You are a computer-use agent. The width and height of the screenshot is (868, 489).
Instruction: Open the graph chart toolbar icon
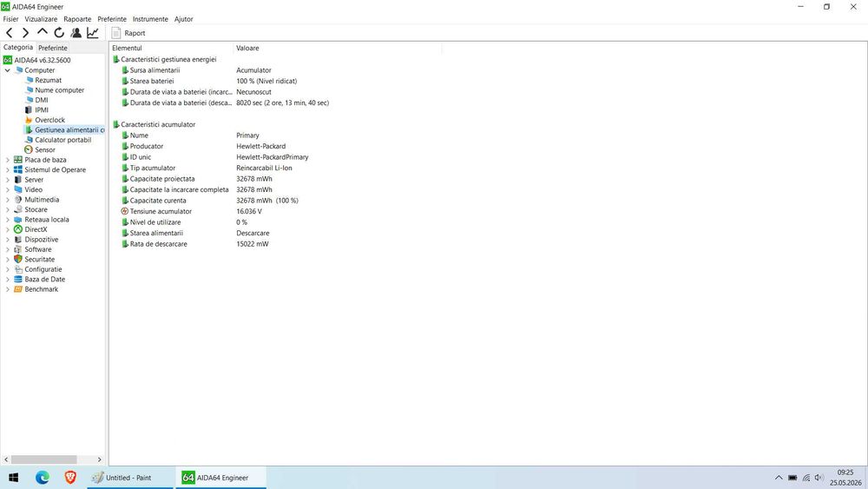(x=93, y=33)
